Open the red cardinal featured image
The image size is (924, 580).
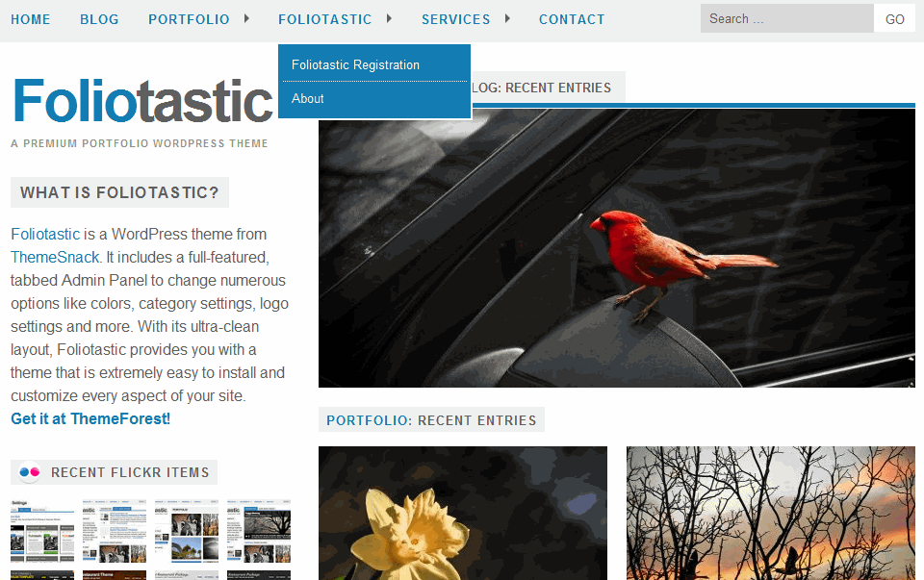click(x=616, y=248)
